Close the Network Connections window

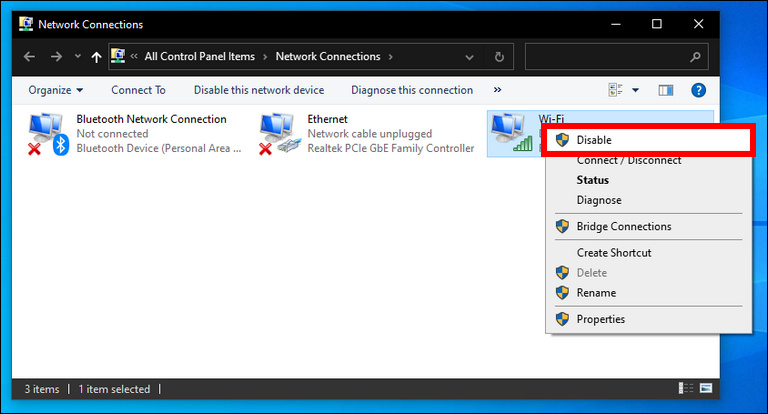point(698,24)
